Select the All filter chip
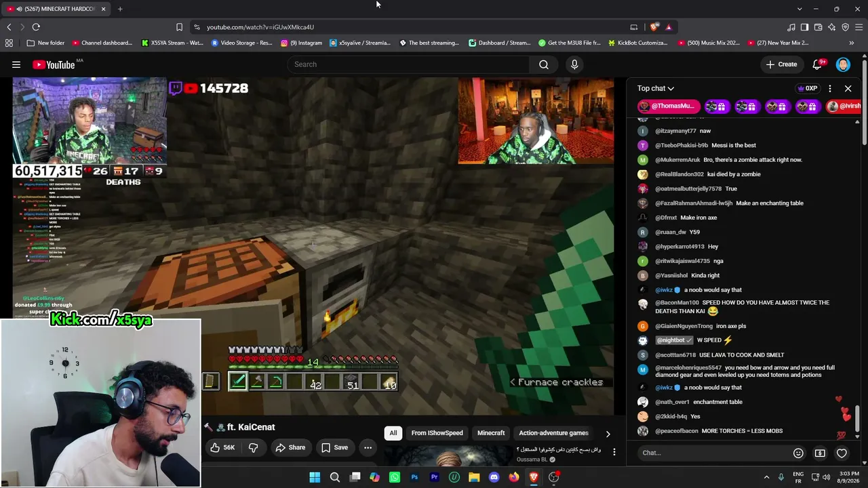Viewport: 868px width, 488px height. click(x=393, y=433)
